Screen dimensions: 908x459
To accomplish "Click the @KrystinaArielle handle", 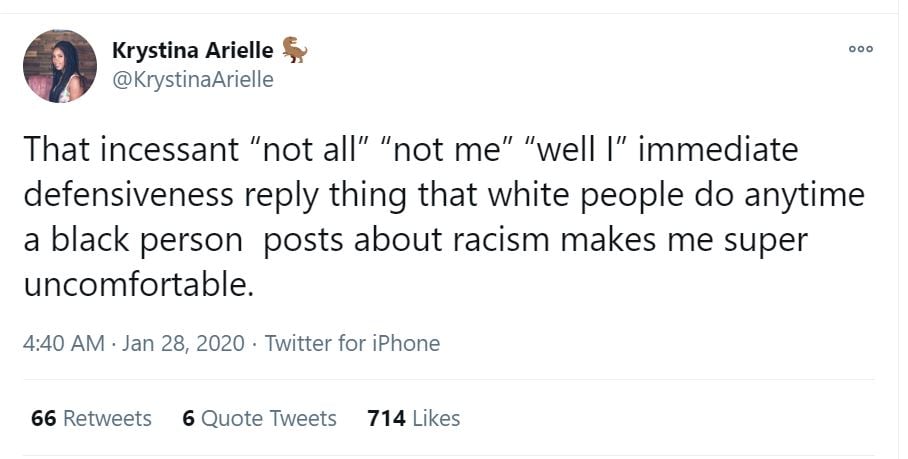I will coord(192,80).
